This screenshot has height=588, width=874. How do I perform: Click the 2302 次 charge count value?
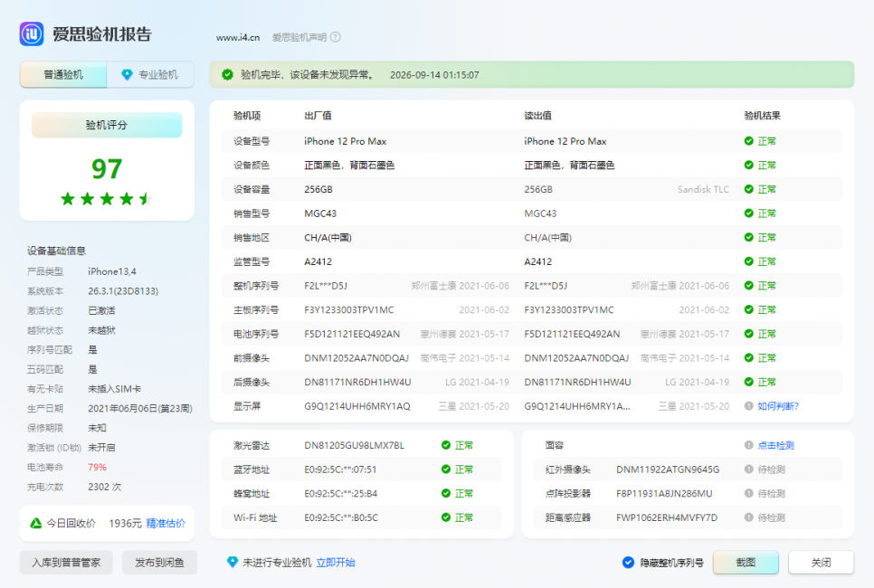pyautogui.click(x=104, y=487)
